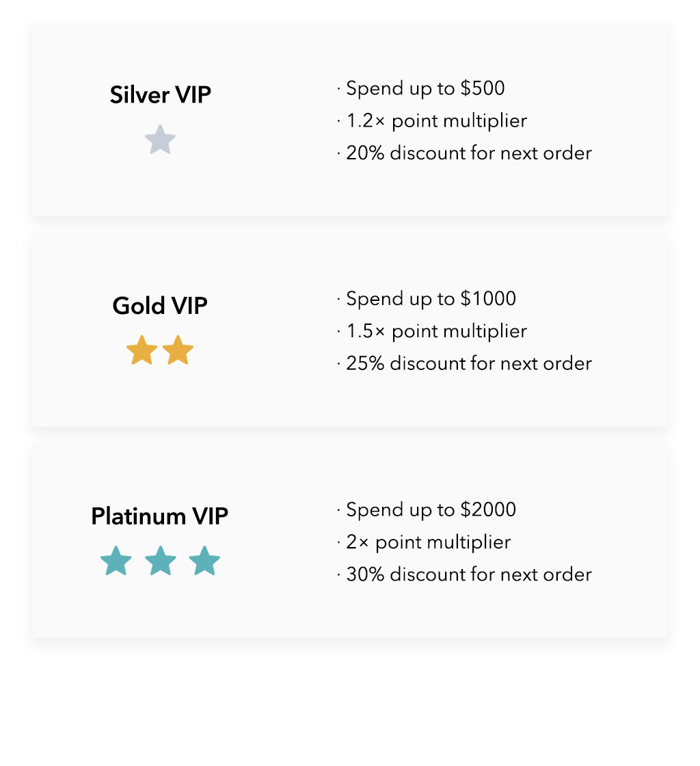Click 'Spend up to $500' text
Image resolution: width=700 pixels, height=766 pixels.
[x=425, y=88]
